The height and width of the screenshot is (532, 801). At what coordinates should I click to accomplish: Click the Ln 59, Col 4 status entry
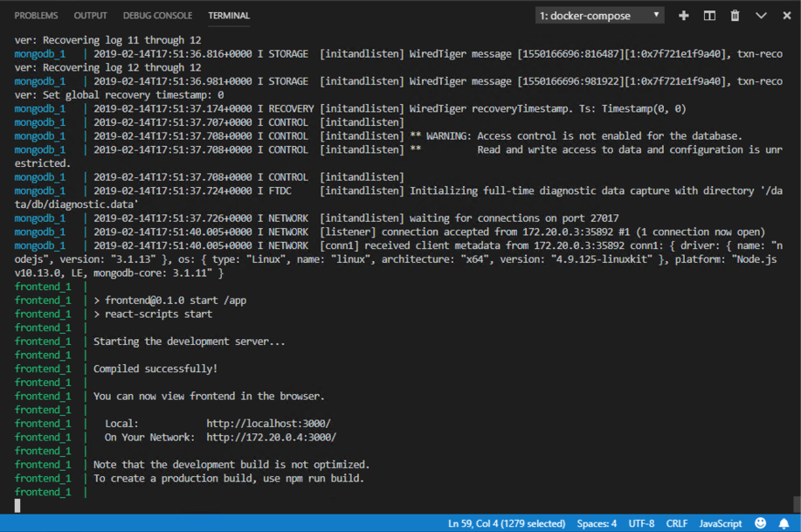pos(507,523)
